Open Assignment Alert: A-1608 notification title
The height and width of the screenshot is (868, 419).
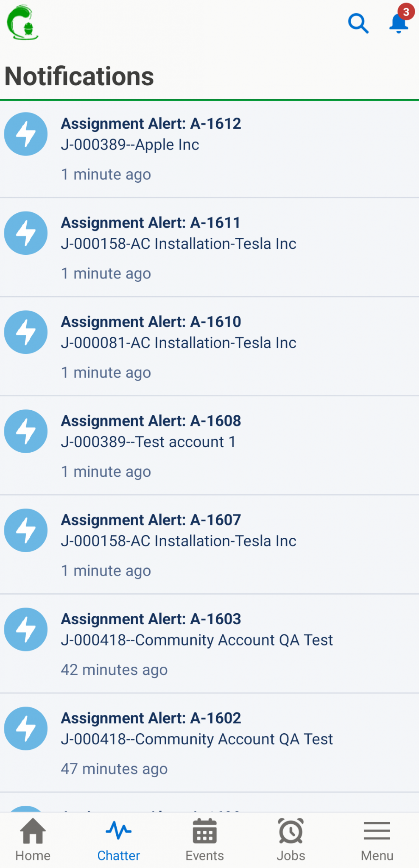[x=151, y=421]
